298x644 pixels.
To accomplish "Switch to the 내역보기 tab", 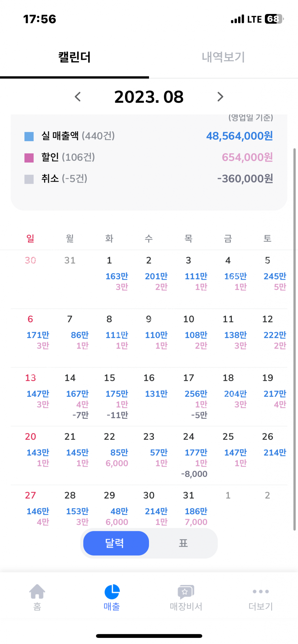I will 223,57.
